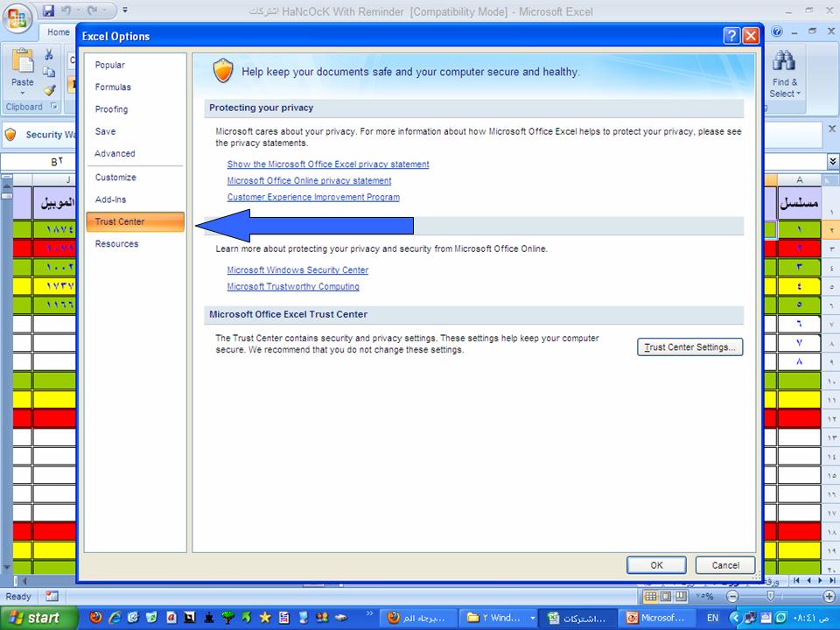
Task: Click the EN language indicator
Action: pos(712,618)
